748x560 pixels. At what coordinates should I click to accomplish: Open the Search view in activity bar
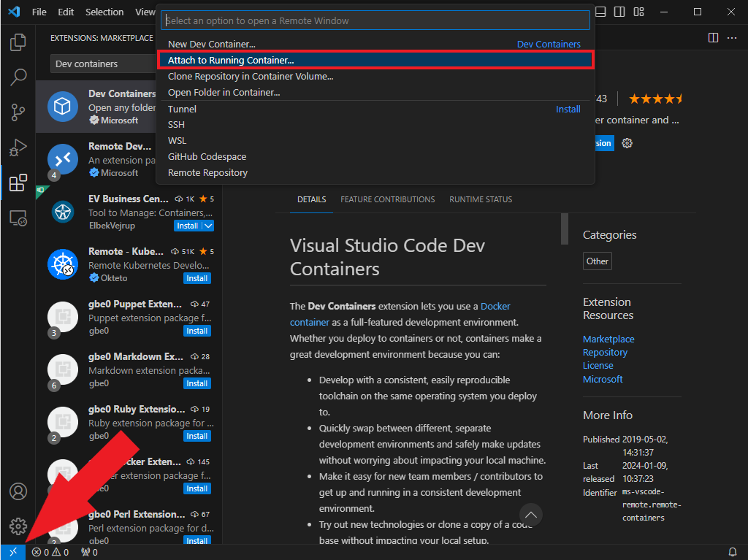click(x=18, y=77)
